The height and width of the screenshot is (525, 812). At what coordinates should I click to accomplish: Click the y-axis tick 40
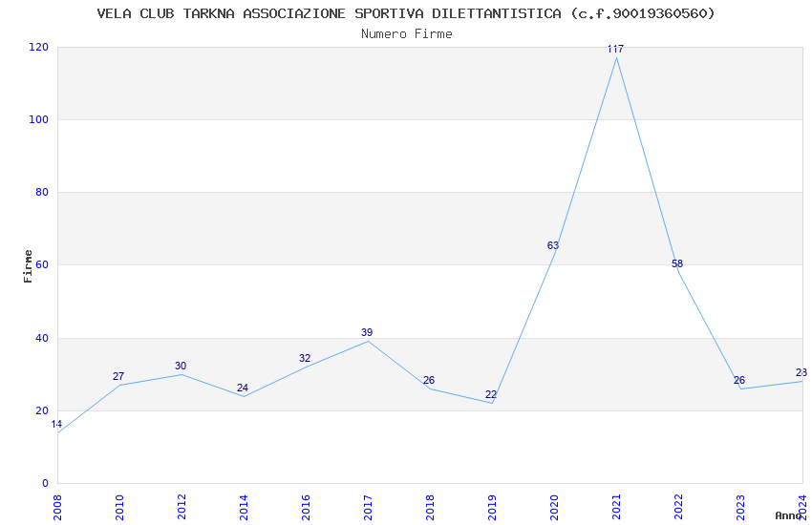[x=42, y=338]
